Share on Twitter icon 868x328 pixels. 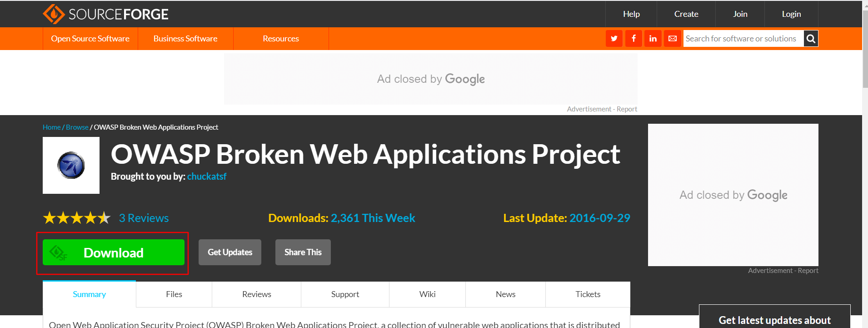pyautogui.click(x=614, y=39)
